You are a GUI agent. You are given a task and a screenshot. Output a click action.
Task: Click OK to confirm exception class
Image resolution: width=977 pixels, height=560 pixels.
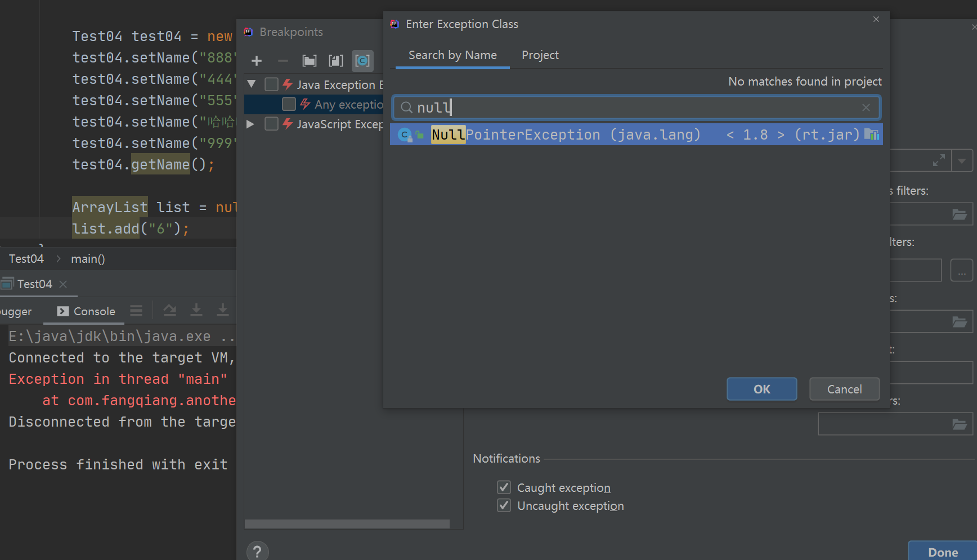point(761,389)
